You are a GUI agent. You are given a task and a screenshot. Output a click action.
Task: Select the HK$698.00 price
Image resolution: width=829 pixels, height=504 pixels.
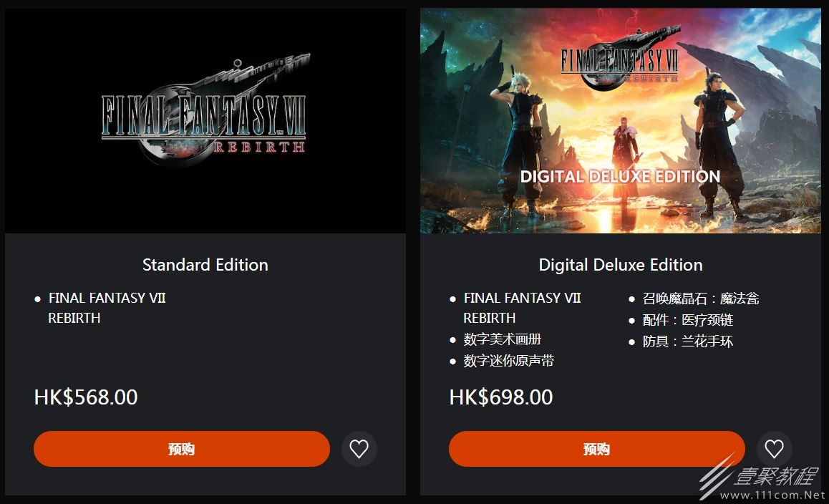pyautogui.click(x=501, y=397)
